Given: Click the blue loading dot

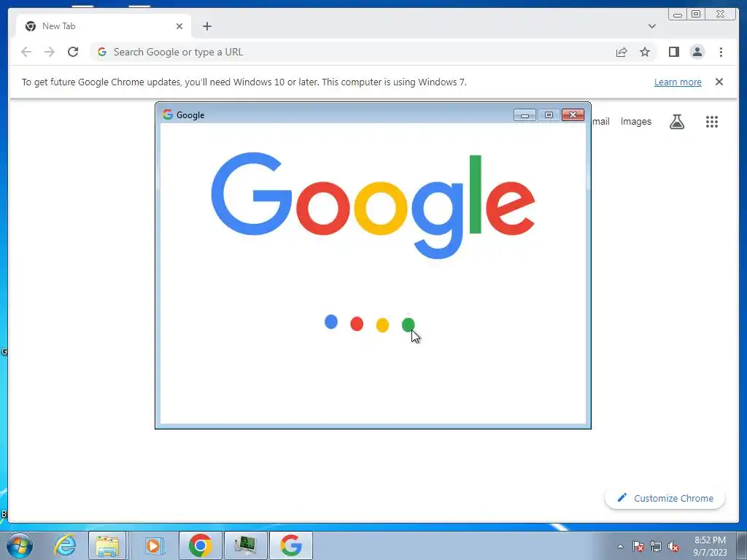Looking at the screenshot, I should pyautogui.click(x=331, y=322).
